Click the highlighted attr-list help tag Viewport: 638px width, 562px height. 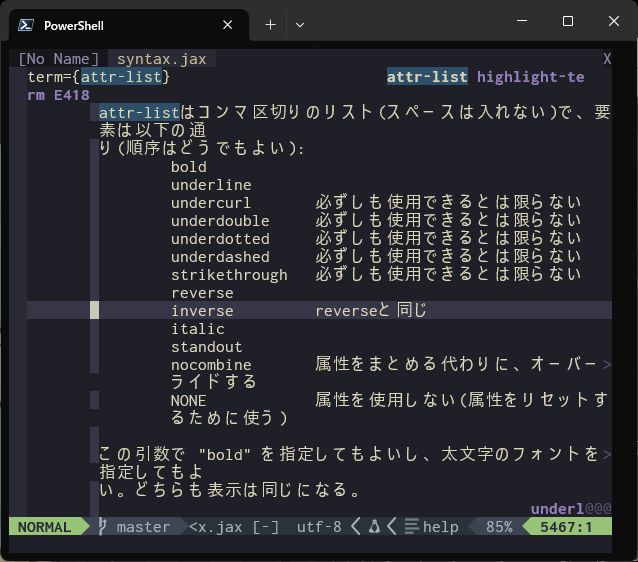[x=427, y=77]
